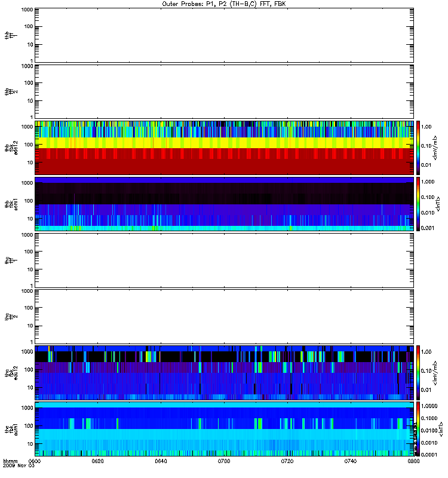Click the thc fbk scm1 color bar
This screenshot has height=478, width=448.
coord(418,429)
